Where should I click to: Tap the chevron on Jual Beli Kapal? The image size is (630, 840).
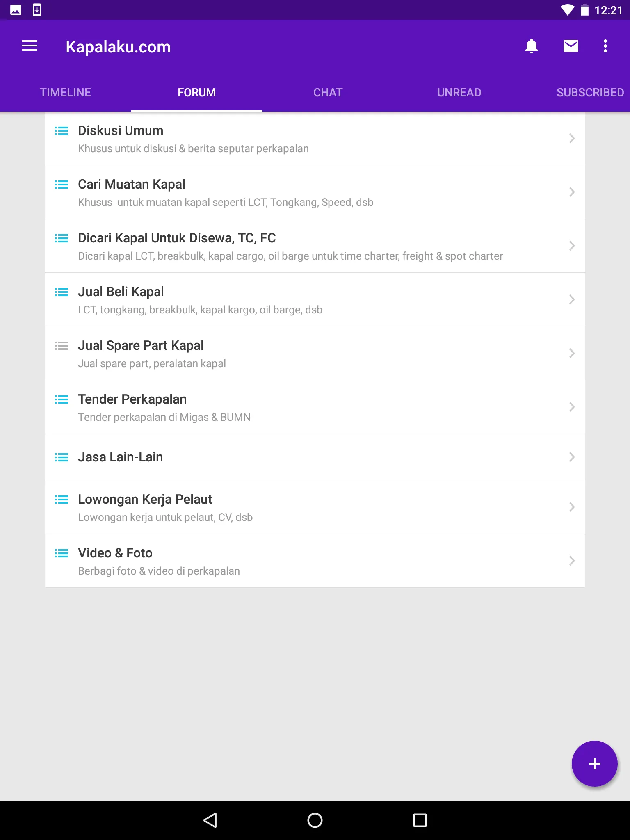click(572, 299)
